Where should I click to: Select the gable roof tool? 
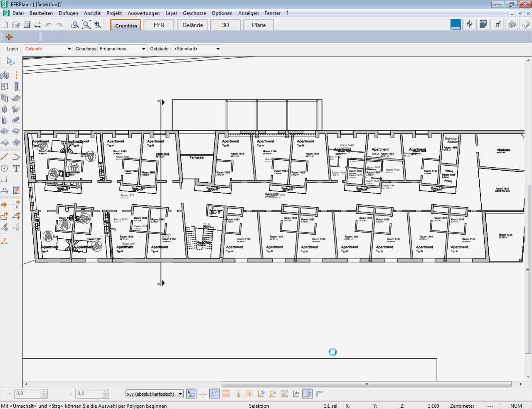[5, 143]
